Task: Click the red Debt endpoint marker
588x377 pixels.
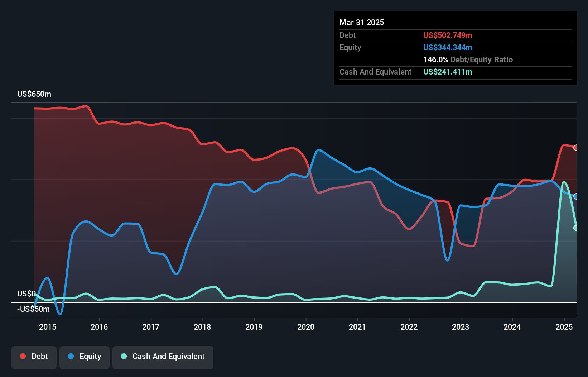Action: coord(576,148)
